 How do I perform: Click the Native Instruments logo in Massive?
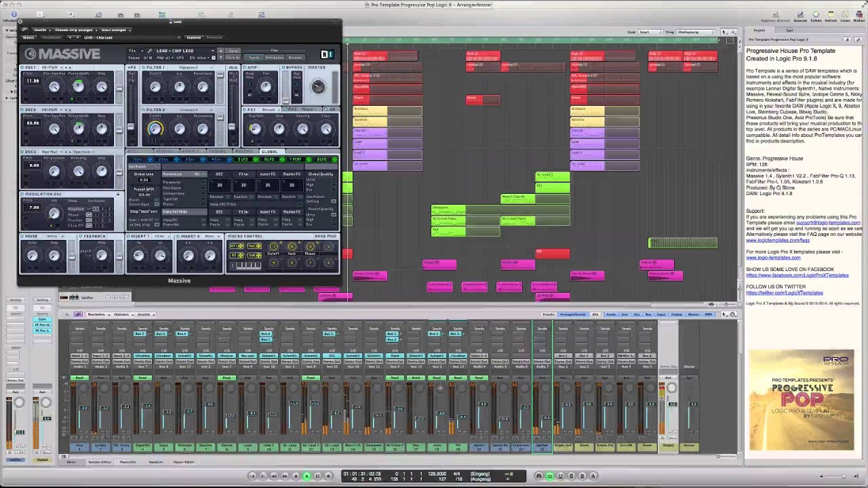click(327, 54)
